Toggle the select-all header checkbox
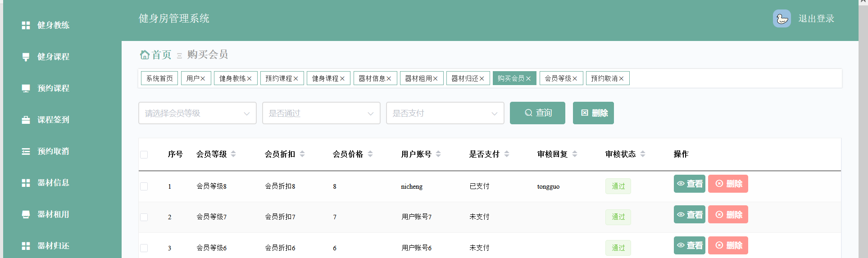Screen dimensions: 868x258 144,154
